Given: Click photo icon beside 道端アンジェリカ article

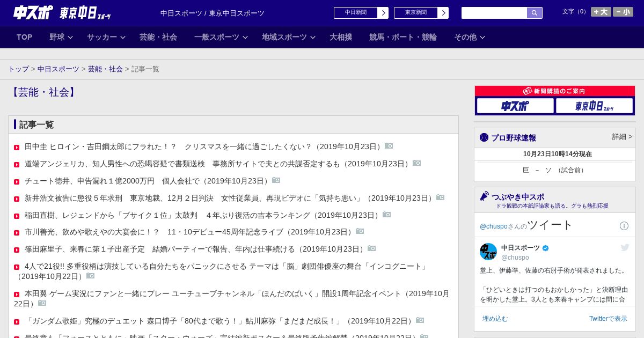Looking at the screenshot, I should 417,163.
